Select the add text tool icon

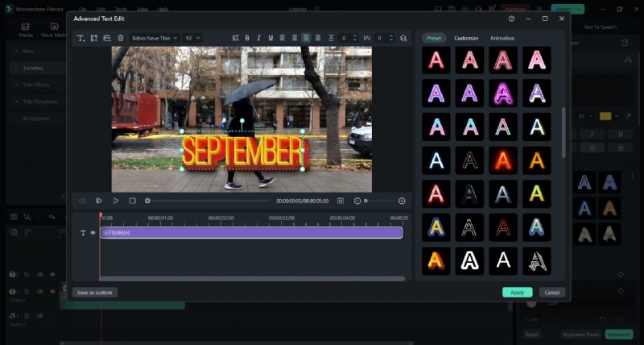click(x=81, y=38)
